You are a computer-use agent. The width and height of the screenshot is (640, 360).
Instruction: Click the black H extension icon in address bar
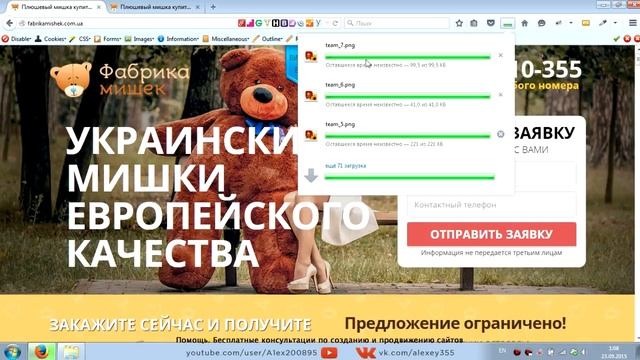(276, 23)
